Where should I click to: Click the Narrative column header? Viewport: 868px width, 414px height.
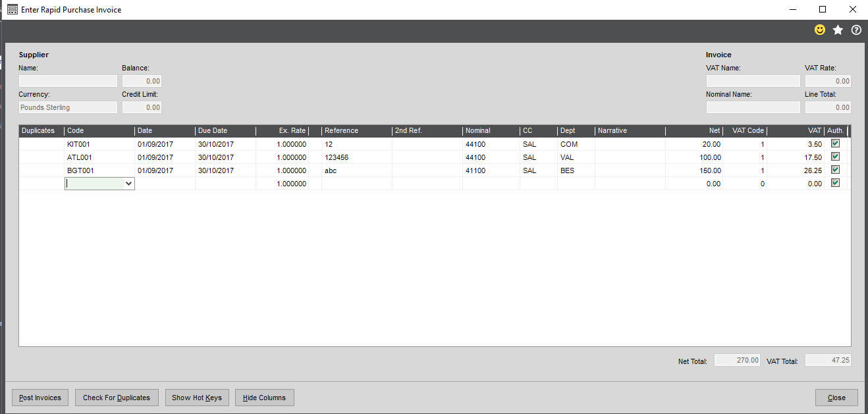[630, 131]
